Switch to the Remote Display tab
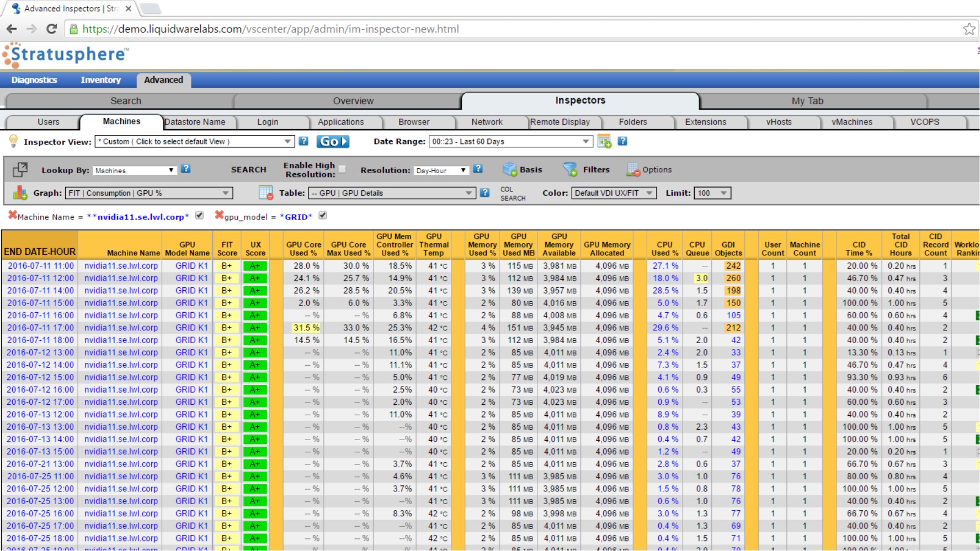Image resolution: width=980 pixels, height=551 pixels. pyautogui.click(x=560, y=122)
